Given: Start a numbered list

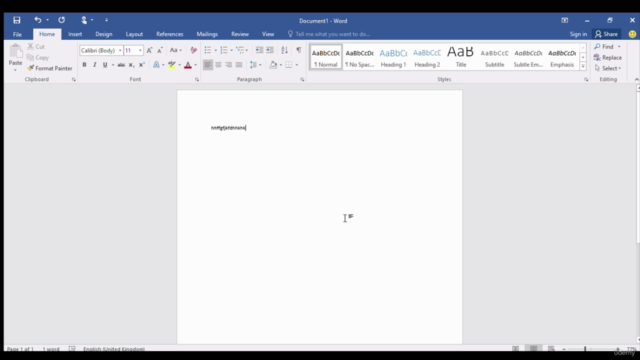Looking at the screenshot, I should (224, 50).
